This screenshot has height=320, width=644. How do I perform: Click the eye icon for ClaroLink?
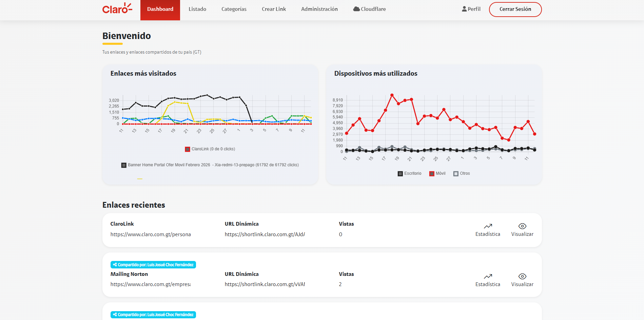tap(522, 226)
